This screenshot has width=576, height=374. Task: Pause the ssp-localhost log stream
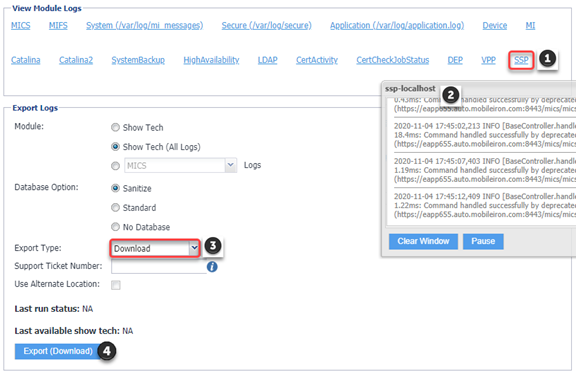coord(483,241)
